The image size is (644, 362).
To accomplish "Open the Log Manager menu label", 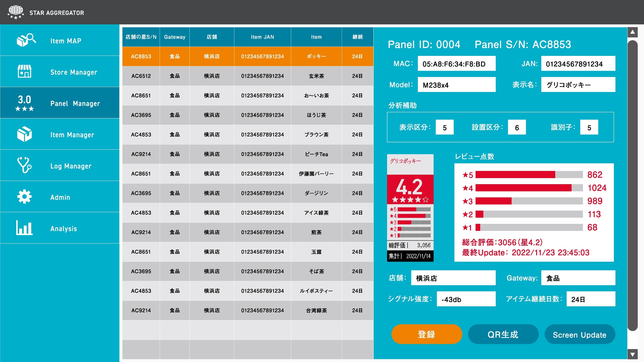I will 71,166.
